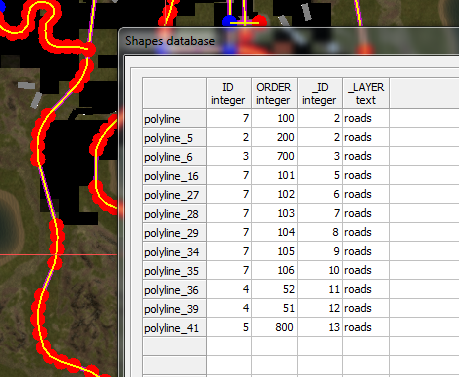The width and height of the screenshot is (459, 377).
Task: Click the _LAYER text column header
Action: (366, 93)
